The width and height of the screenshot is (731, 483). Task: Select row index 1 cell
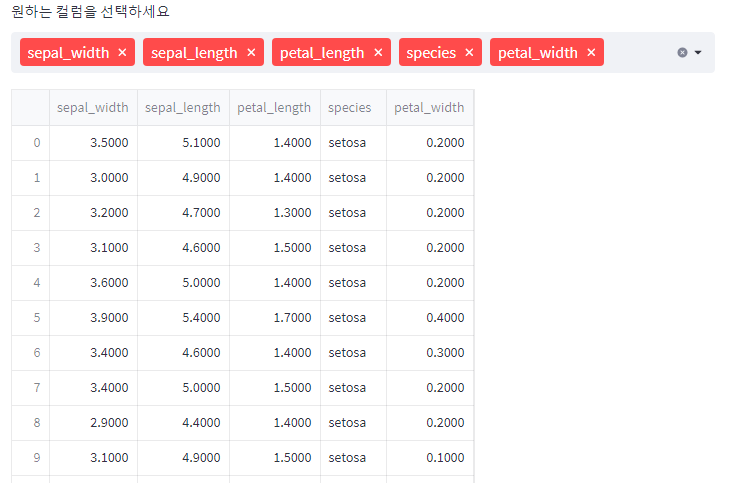coord(31,178)
